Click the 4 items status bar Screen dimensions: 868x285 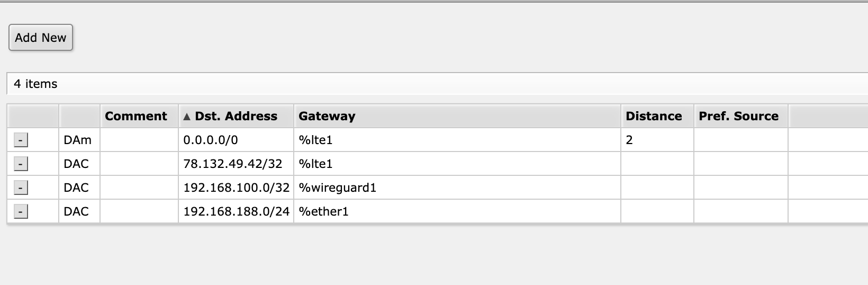[x=35, y=84]
